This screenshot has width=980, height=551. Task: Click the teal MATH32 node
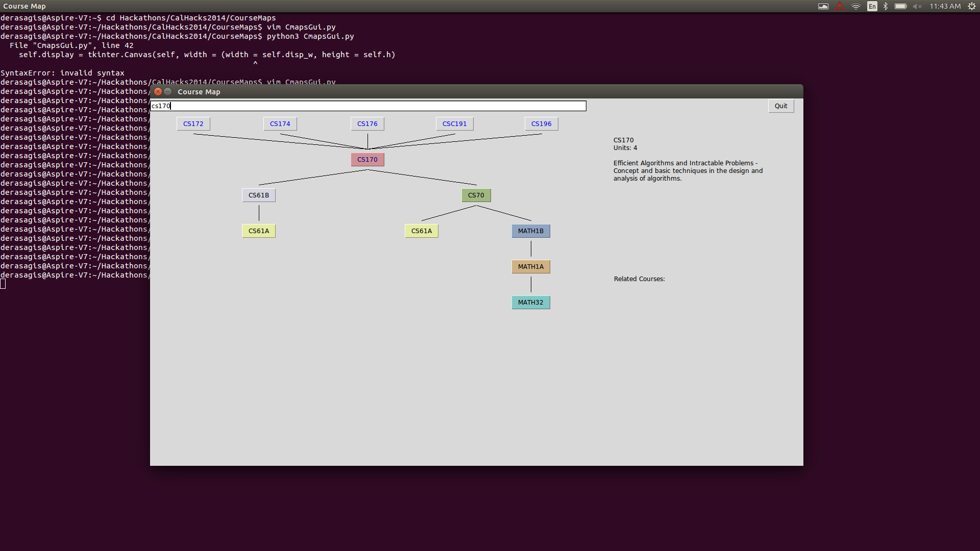click(x=530, y=303)
